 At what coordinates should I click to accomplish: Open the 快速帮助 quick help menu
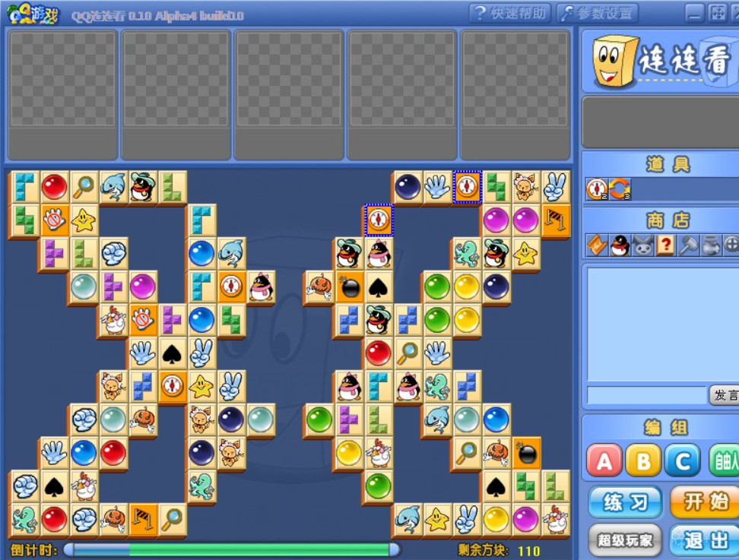512,13
